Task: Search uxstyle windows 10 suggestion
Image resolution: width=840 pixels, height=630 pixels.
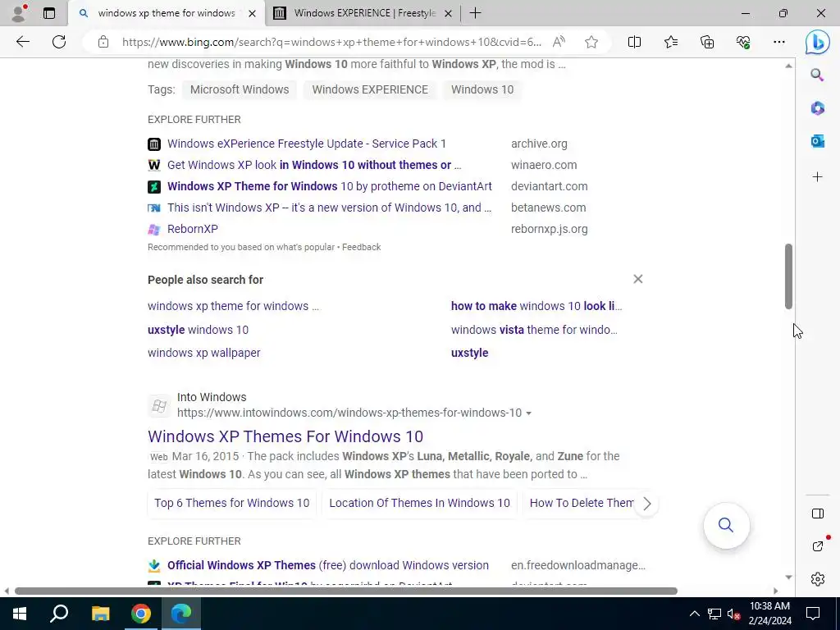Action: [199, 330]
